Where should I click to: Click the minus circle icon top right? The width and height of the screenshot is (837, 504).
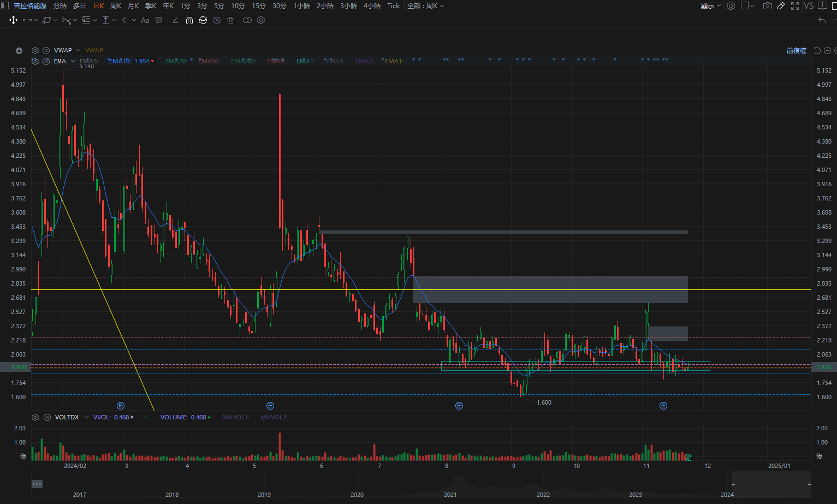(x=828, y=50)
